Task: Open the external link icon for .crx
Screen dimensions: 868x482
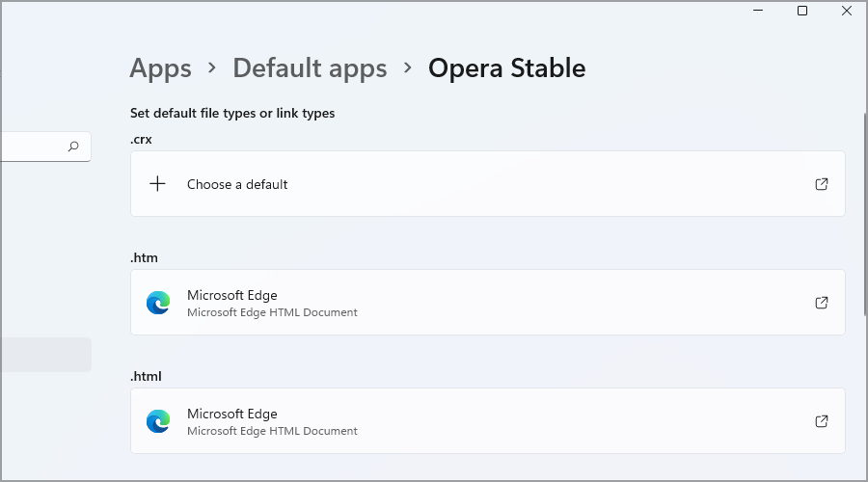Action: click(822, 184)
